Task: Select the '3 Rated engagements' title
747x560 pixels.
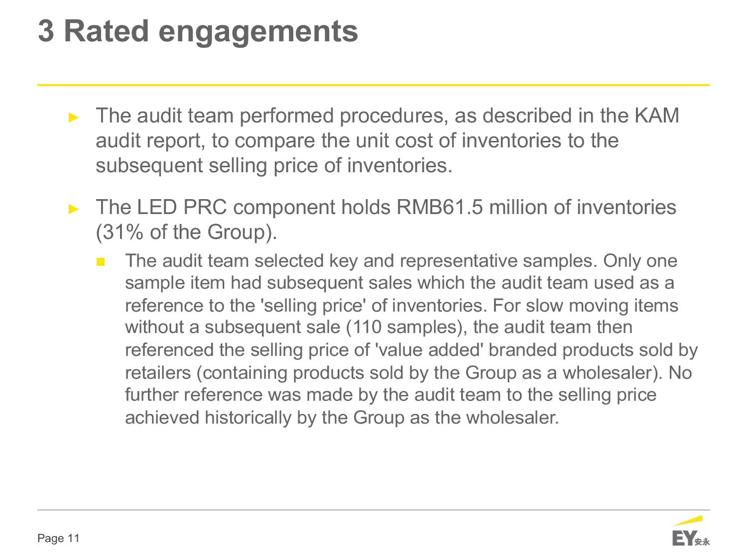Action: [198, 31]
